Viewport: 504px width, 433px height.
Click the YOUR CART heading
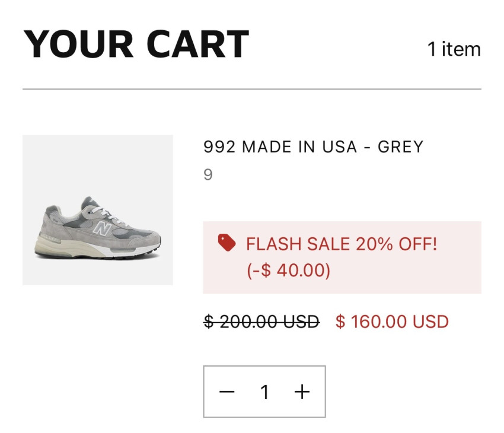[x=136, y=44]
